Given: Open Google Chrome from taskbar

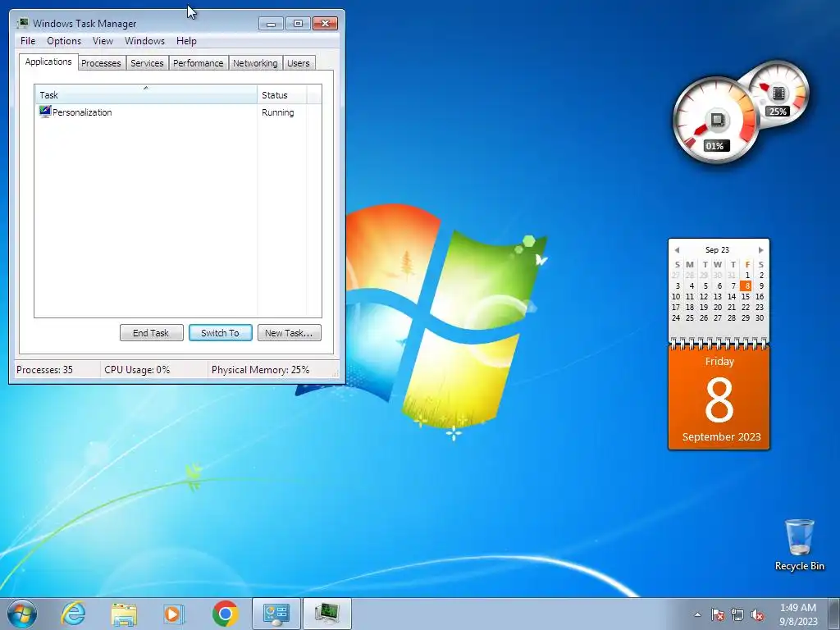Looking at the screenshot, I should pos(225,614).
